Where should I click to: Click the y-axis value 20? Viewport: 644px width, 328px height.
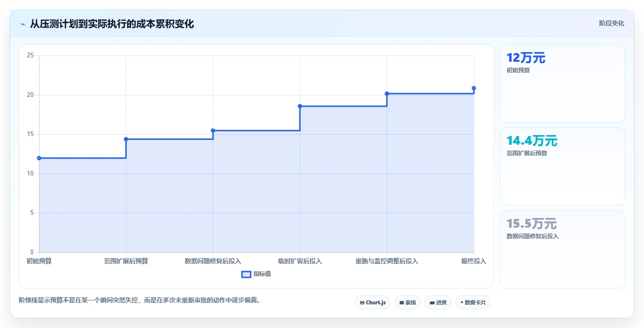coord(30,95)
